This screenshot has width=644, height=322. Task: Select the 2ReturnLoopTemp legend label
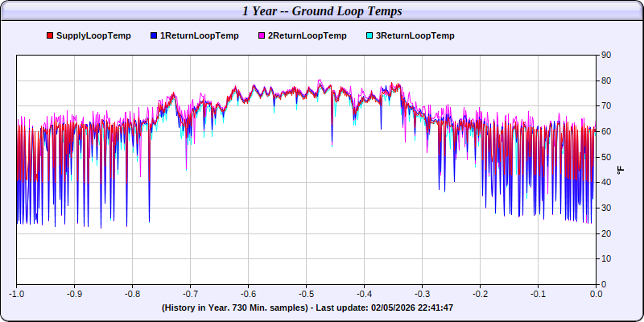coord(307,35)
